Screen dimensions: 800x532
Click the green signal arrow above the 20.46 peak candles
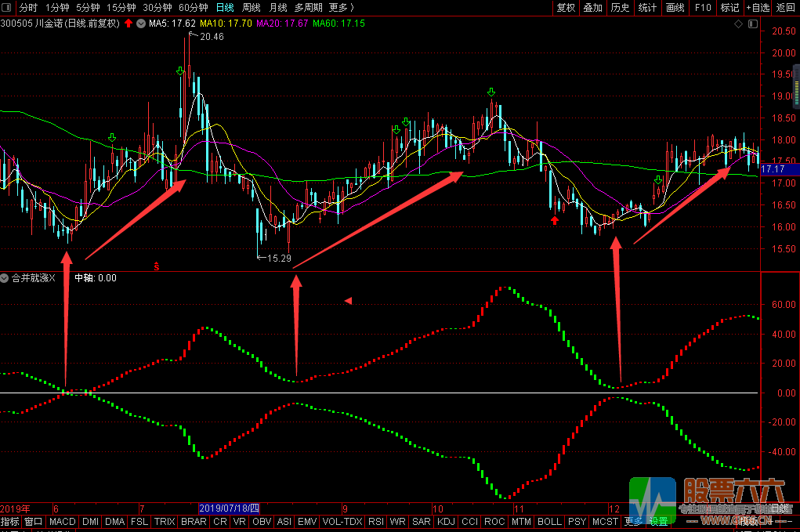click(x=180, y=71)
